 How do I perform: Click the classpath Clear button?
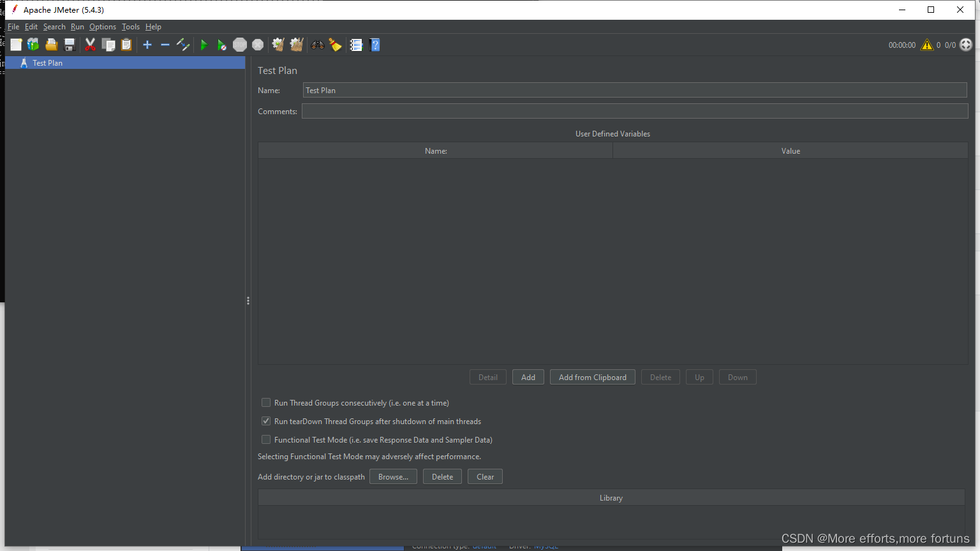pos(485,476)
